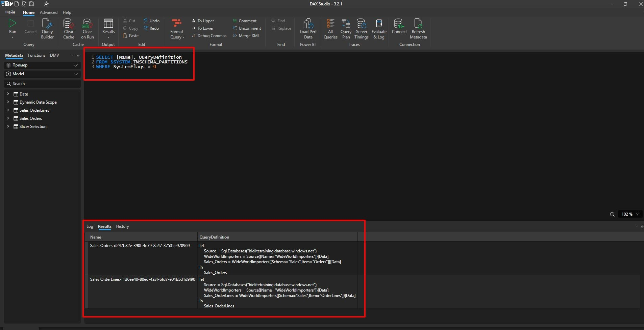
Task: Open the Model selector dropdown
Action: pyautogui.click(x=42, y=74)
